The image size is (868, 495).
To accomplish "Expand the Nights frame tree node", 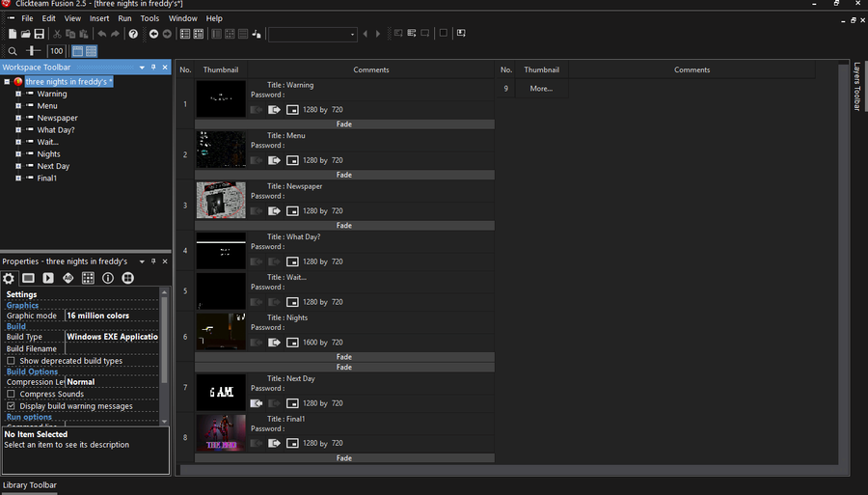I will point(18,154).
